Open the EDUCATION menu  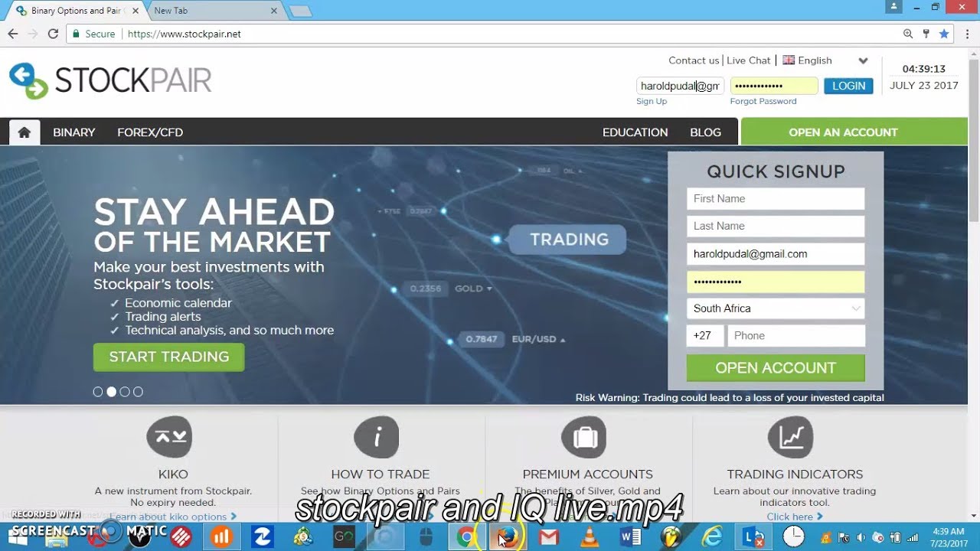(635, 132)
